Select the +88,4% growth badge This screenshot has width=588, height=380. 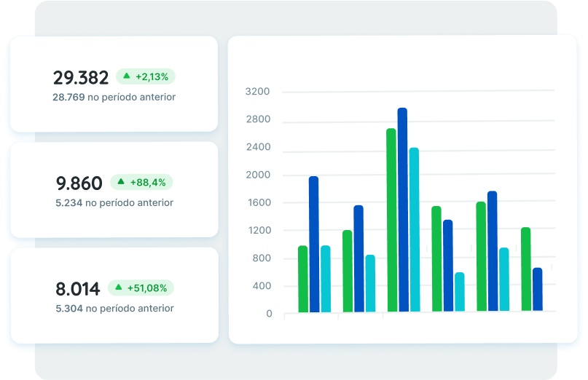tap(141, 182)
